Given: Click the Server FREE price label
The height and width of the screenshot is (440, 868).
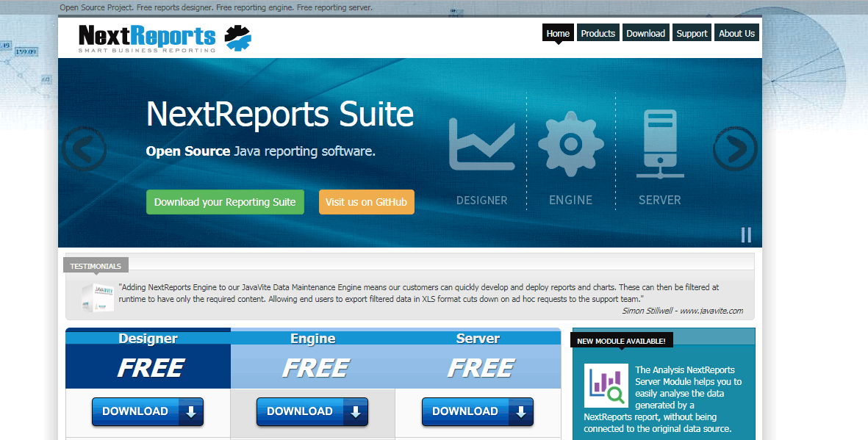Looking at the screenshot, I should tap(481, 368).
